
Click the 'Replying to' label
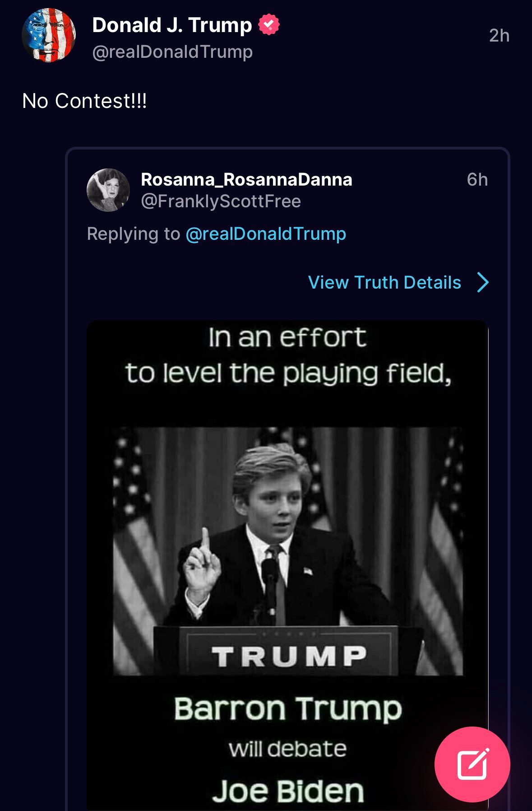click(x=134, y=234)
